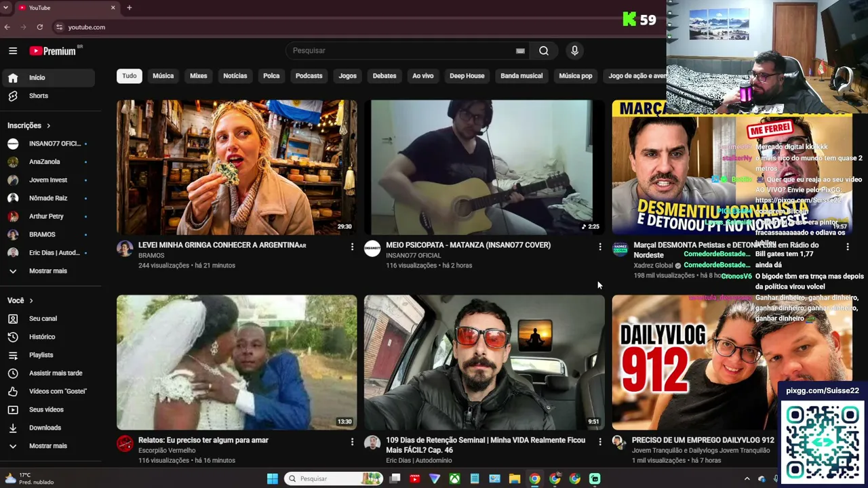Click the browser reload button
The width and height of the screenshot is (868, 488).
(x=40, y=27)
